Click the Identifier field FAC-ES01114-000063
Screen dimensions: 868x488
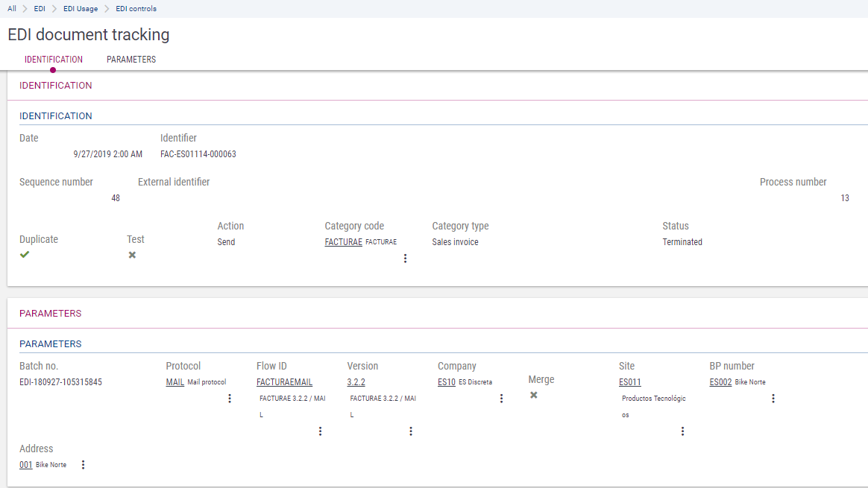pyautogui.click(x=198, y=154)
